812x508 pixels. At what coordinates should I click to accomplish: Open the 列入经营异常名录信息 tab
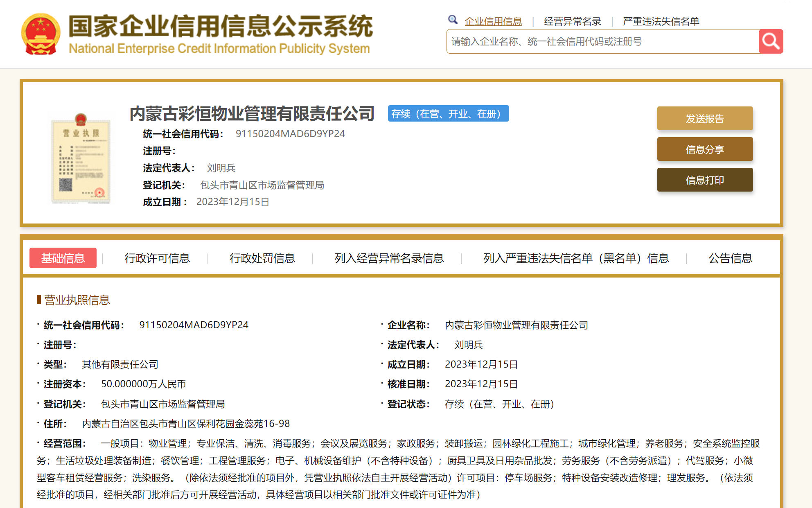click(x=389, y=258)
